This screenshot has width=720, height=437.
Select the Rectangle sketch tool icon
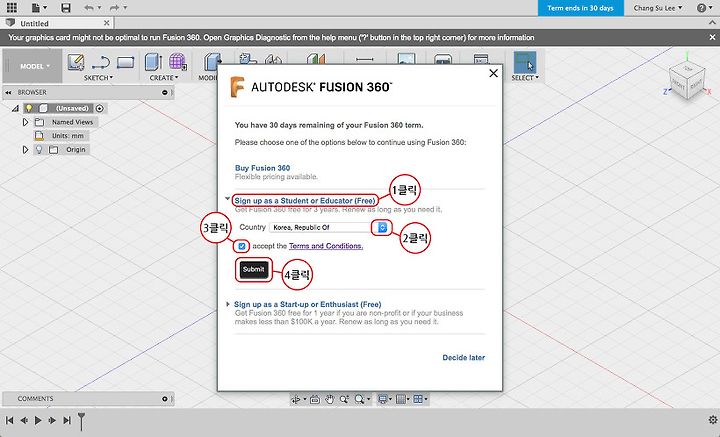(x=125, y=62)
